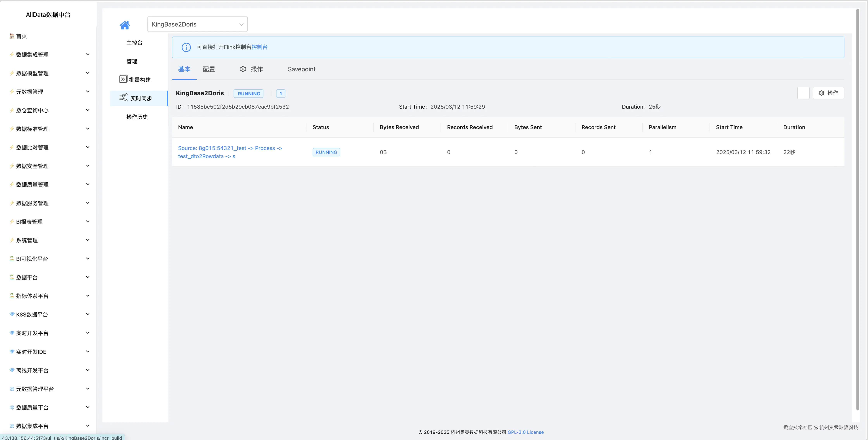
Task: Switch to the 配置 tab
Action: coord(209,69)
